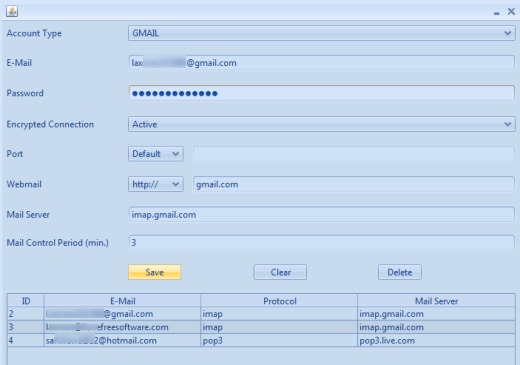Close the mail account window
Image resolution: width=520 pixels, height=365 pixels.
[x=511, y=11]
